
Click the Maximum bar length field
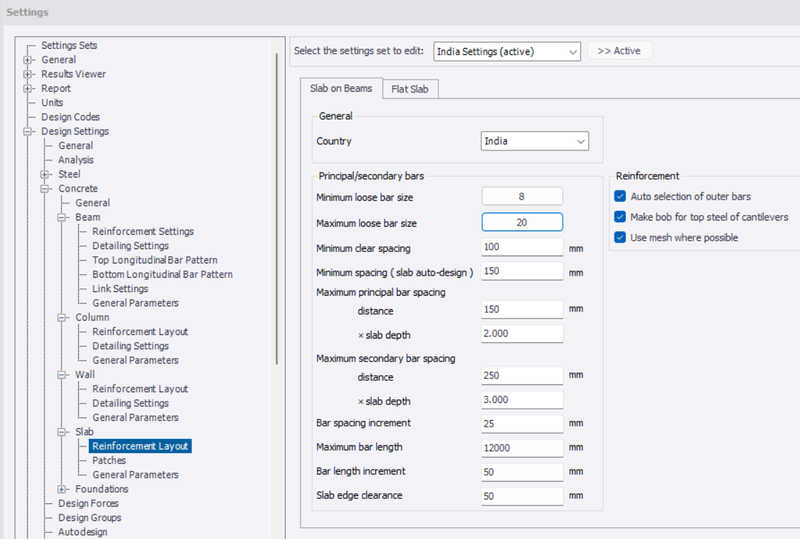click(522, 448)
